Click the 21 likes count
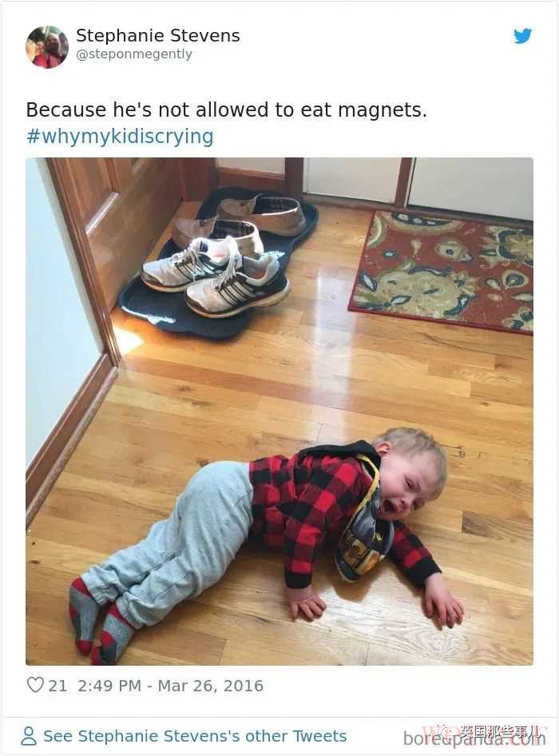The width and height of the screenshot is (559, 756). (57, 686)
